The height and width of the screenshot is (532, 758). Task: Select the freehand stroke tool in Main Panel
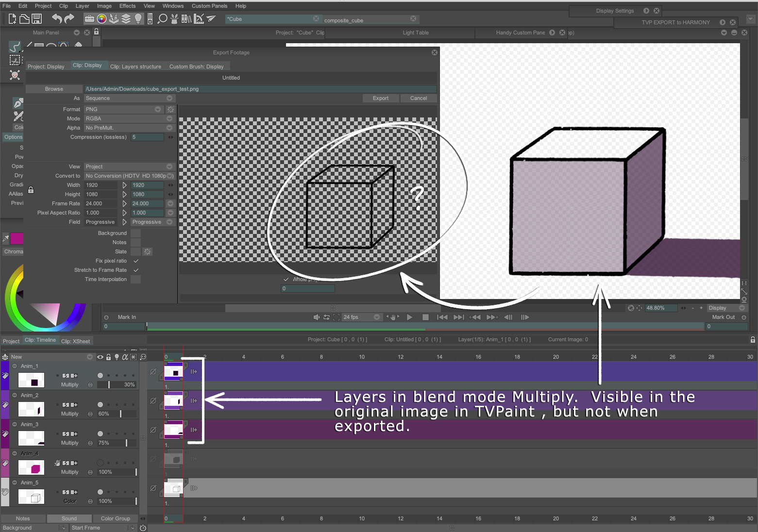pyautogui.click(x=15, y=47)
